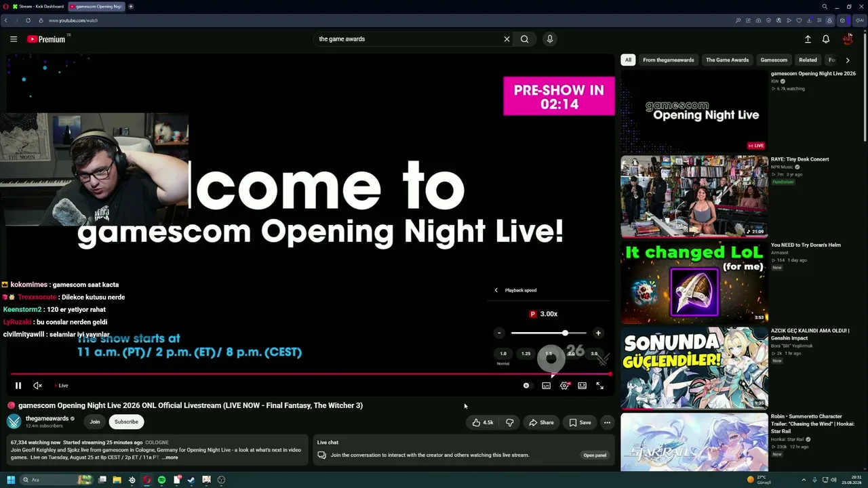Open Robin Summeretto Character Trailer title
The height and width of the screenshot is (488, 868).
(x=812, y=424)
